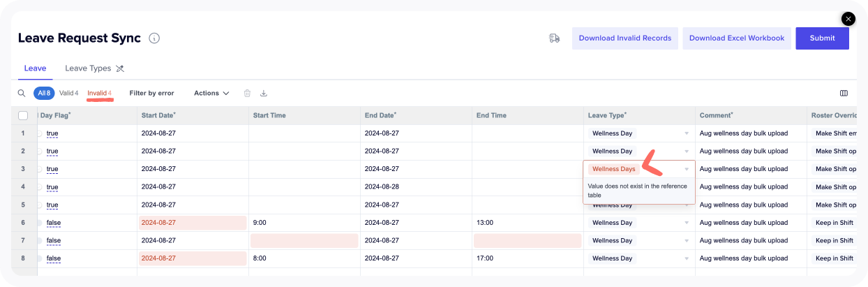Open Leave Type dropdown in row 1

[x=686, y=133]
